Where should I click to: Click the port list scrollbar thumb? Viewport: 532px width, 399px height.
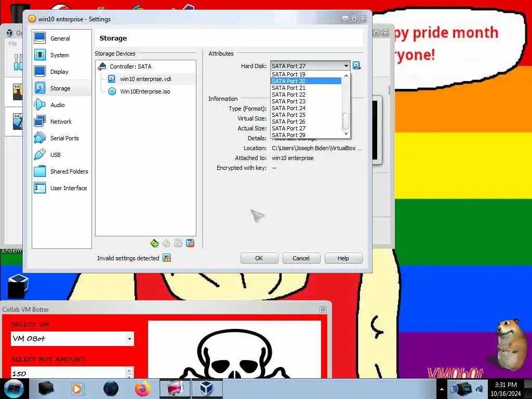click(x=345, y=121)
